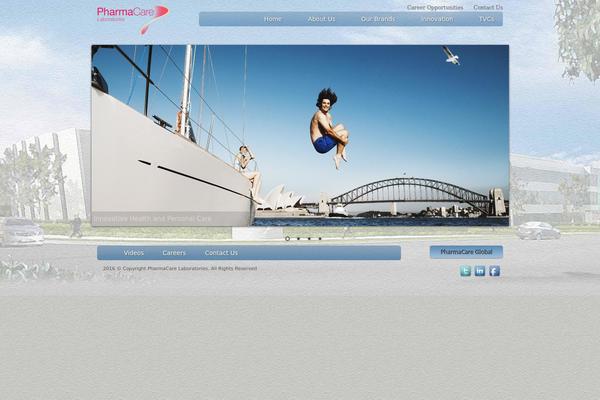The height and width of the screenshot is (400, 600).
Task: Open the TVCs menu item
Action: click(x=486, y=19)
